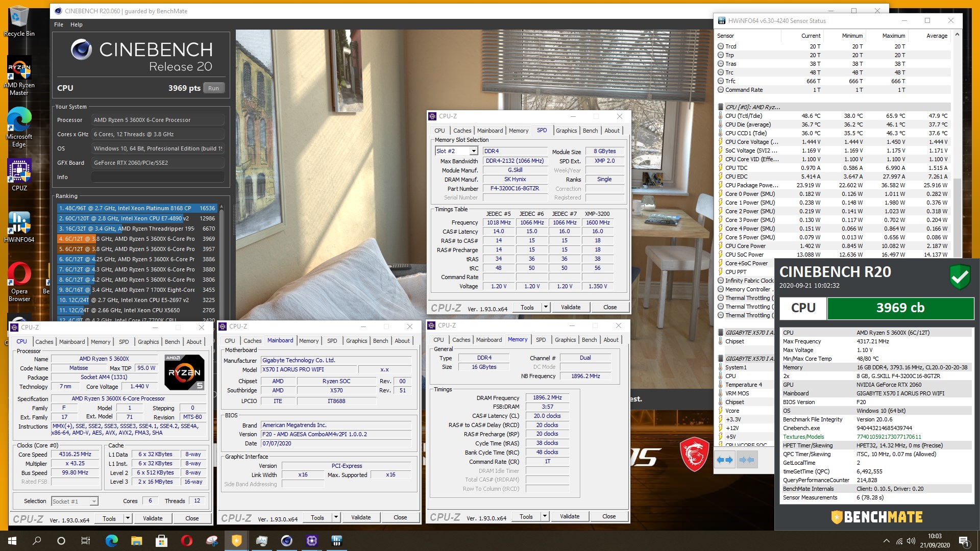Select the AMD Ryzen Threadripper ranking row

[137, 229]
